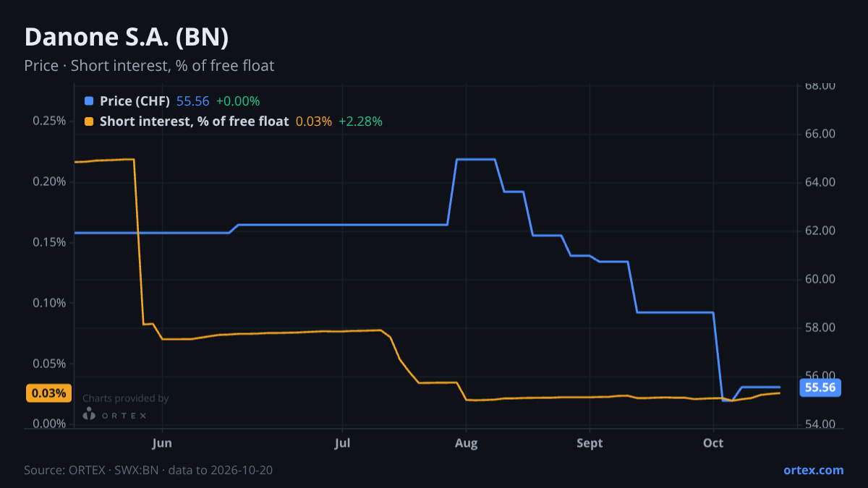Click the 66.00 right axis label
The image size is (868, 488).
(x=820, y=134)
